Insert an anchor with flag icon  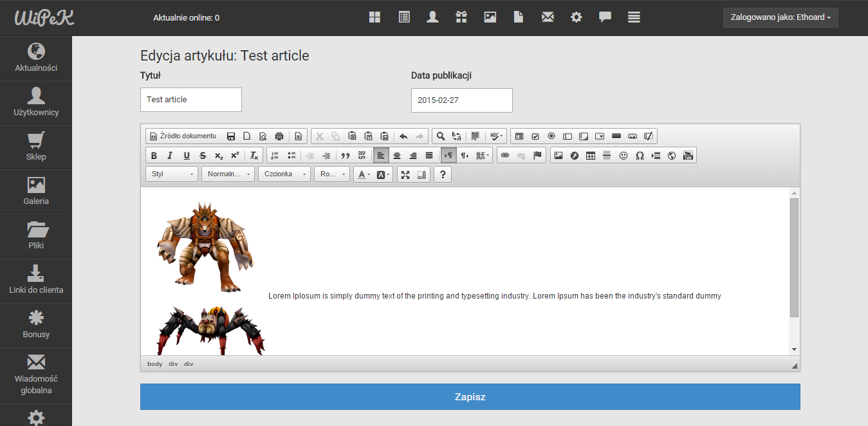537,156
